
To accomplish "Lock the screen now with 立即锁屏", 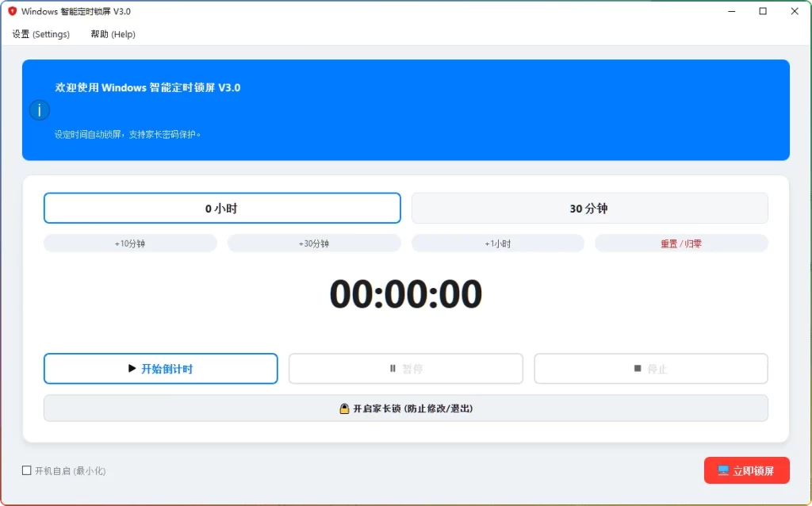I will [747, 470].
